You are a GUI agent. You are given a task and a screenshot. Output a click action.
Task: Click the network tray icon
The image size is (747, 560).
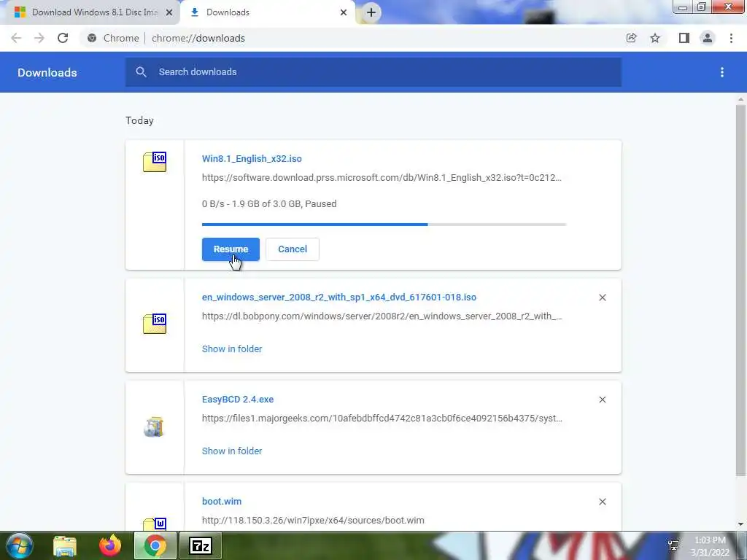pos(673,545)
